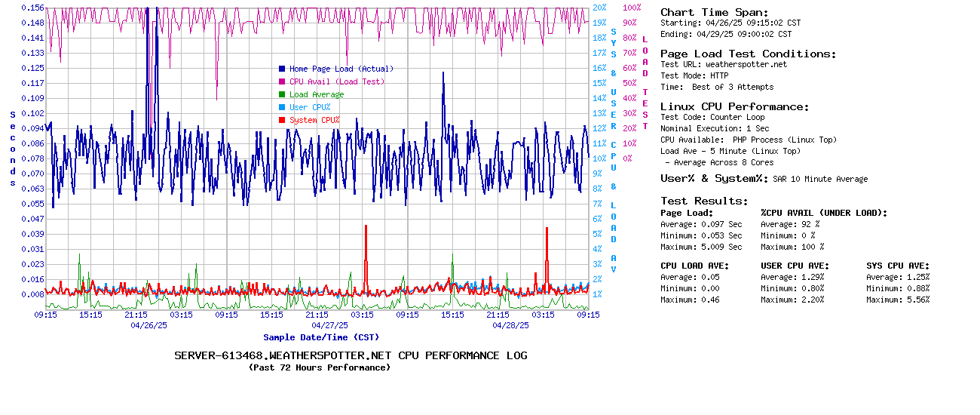980x415 pixels.
Task: Click the 'Sample Date/Time (CST)' axis title
Action: pos(321,337)
